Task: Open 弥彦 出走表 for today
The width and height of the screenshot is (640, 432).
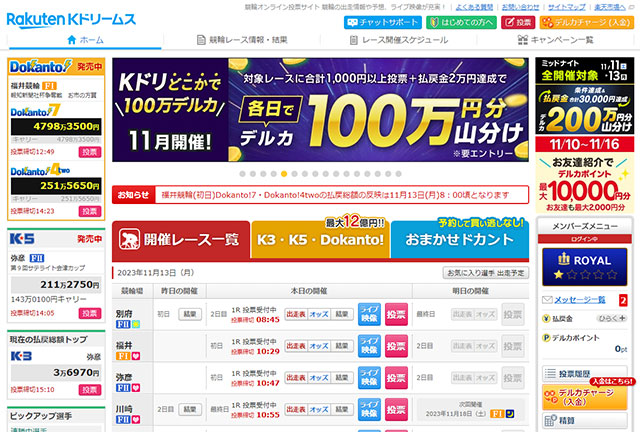Action: 296,378
